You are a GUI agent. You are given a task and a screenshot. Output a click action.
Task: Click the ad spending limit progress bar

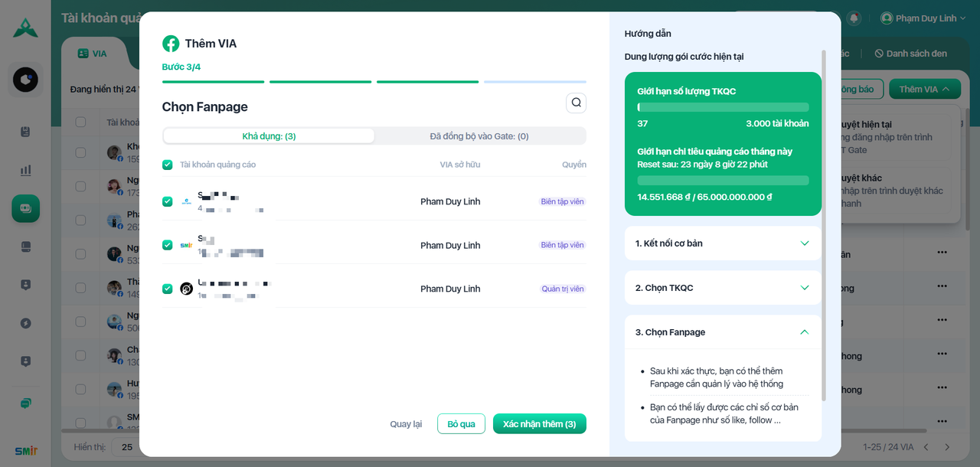point(723,181)
